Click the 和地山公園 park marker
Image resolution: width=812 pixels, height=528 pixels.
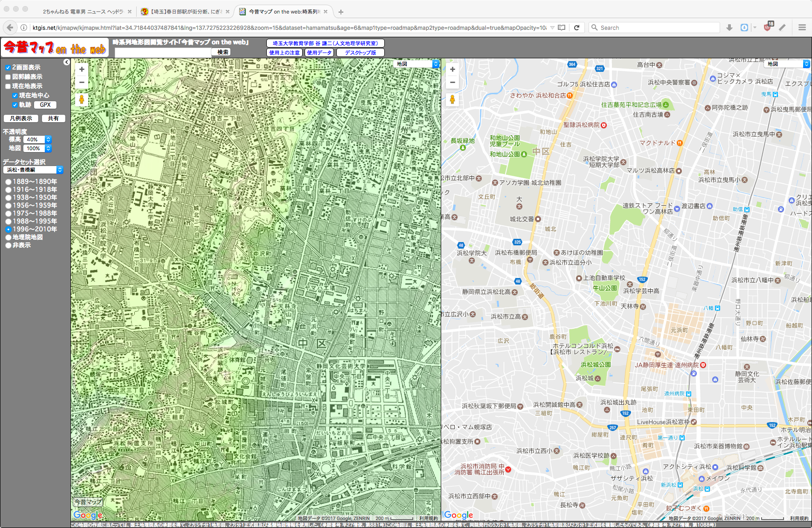pos(524,154)
